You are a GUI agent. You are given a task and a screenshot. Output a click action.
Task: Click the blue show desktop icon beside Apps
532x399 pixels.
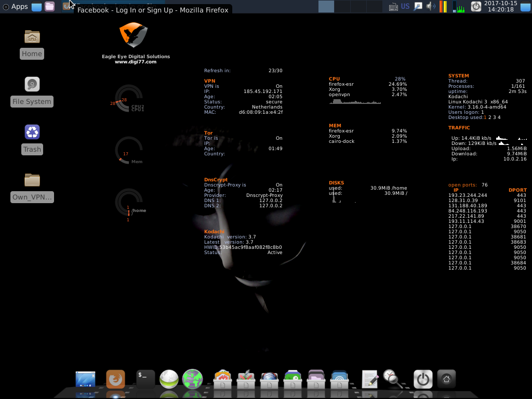coord(37,6)
